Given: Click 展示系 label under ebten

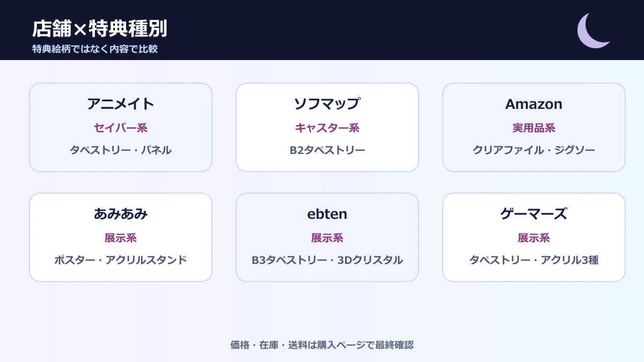Looking at the screenshot, I should click(x=327, y=238).
